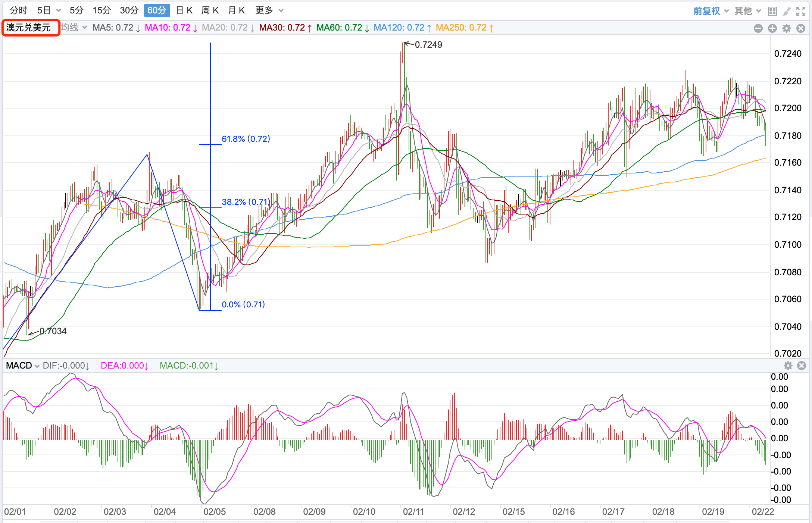812x523 pixels.
Task: Close the MACD indicator panel
Action: pos(801,366)
